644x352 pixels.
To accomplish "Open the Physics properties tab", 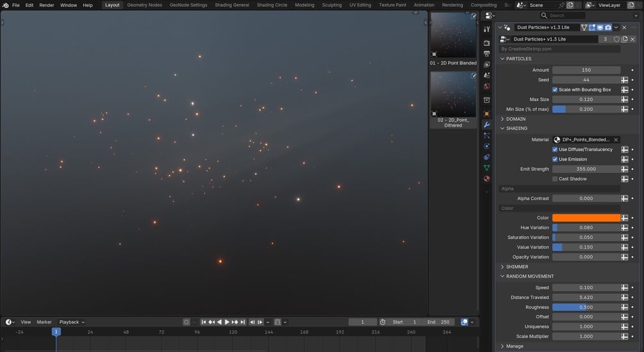I will pyautogui.click(x=487, y=146).
